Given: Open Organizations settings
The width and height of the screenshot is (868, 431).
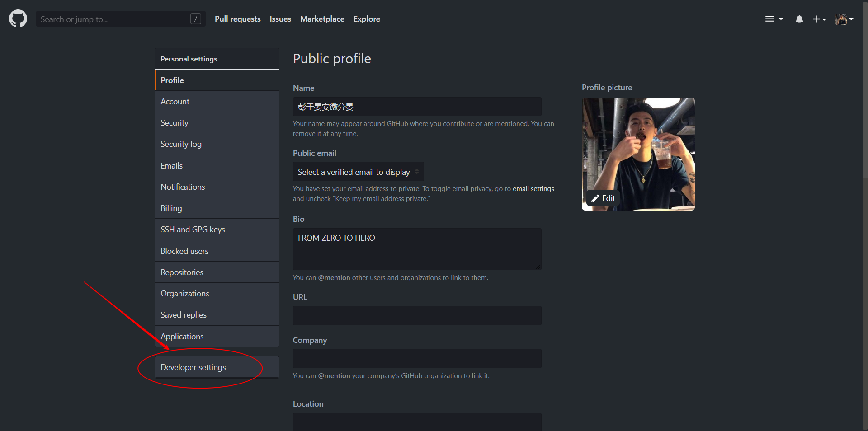Looking at the screenshot, I should click(x=217, y=294).
